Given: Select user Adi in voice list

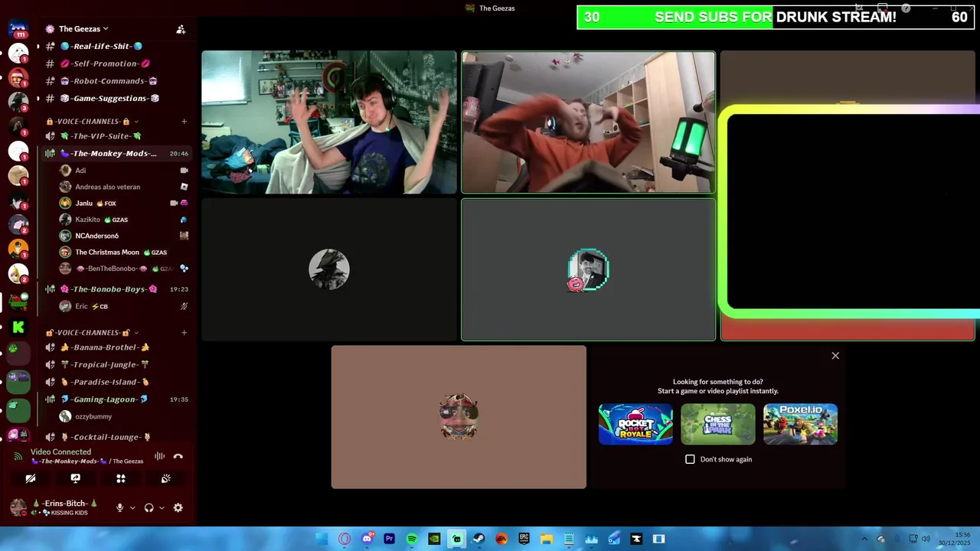Looking at the screenshot, I should [x=122, y=171].
